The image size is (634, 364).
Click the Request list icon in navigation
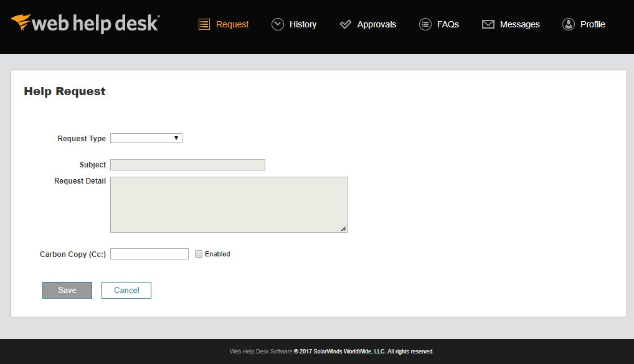click(x=204, y=24)
